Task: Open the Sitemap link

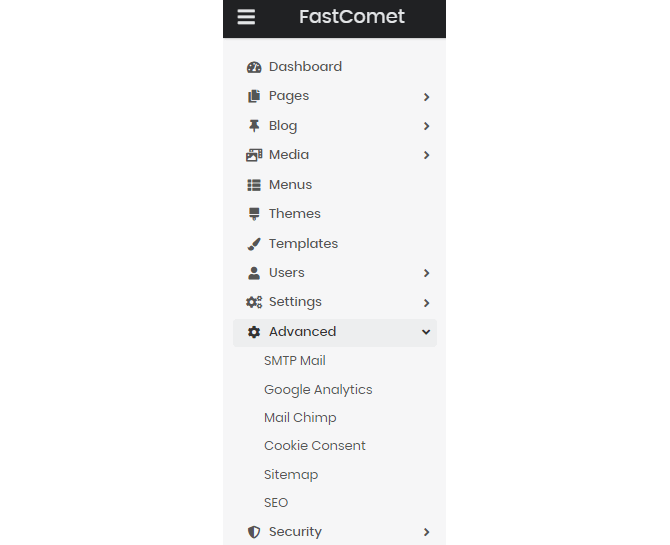Action: click(291, 475)
